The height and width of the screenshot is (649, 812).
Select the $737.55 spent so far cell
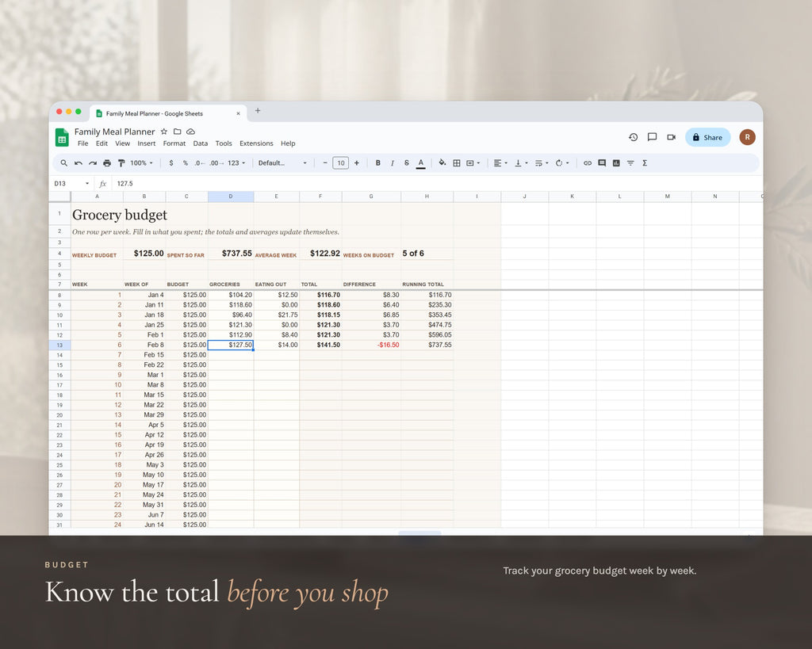231,254
